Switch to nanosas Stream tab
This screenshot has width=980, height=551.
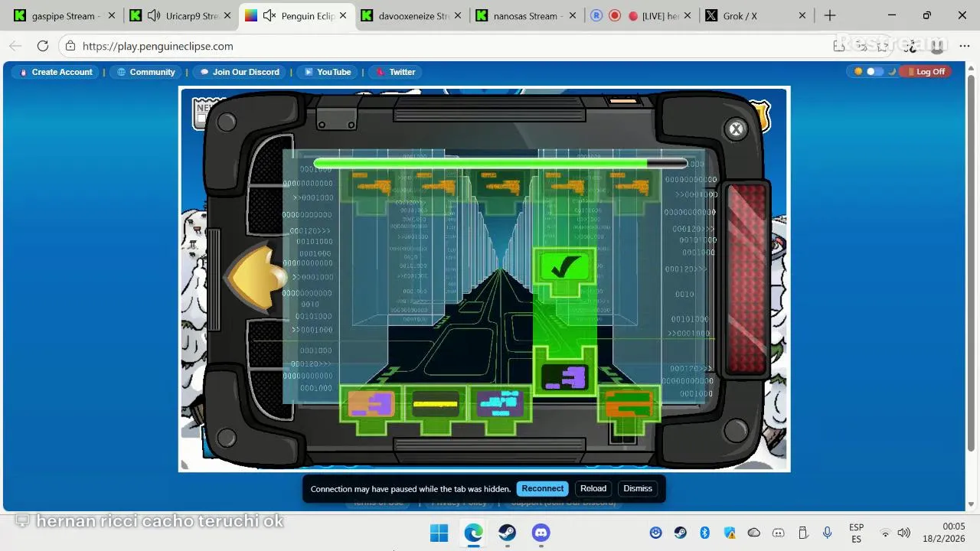(x=528, y=15)
